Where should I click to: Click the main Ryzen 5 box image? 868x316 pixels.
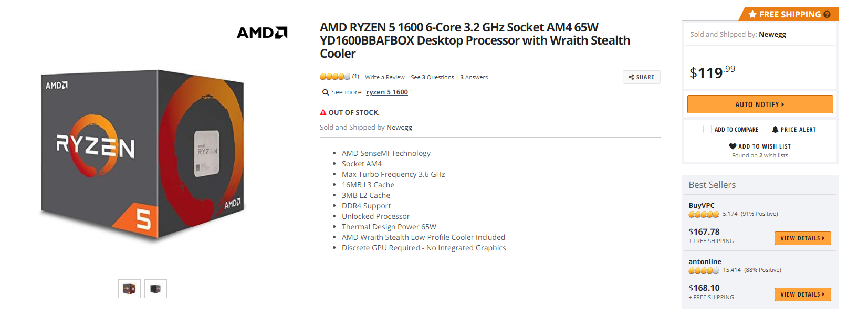(x=142, y=156)
